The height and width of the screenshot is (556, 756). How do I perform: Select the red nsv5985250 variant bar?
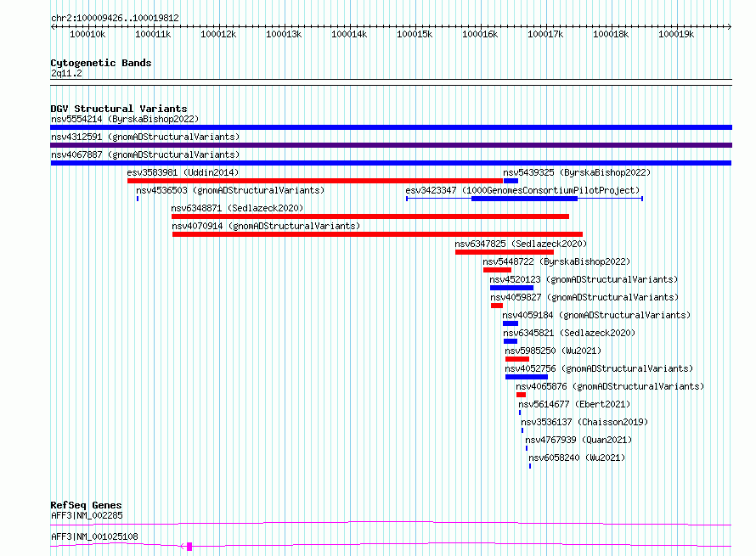[x=517, y=359]
